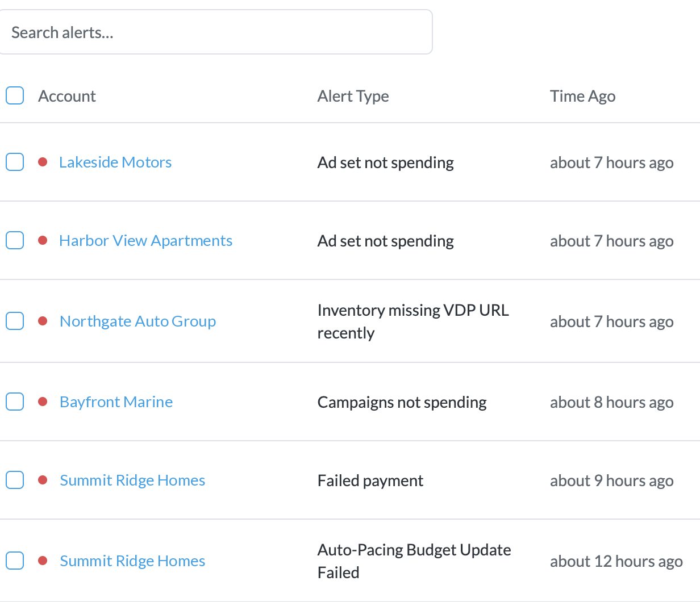Click 'about 9 hours ago' timestamp
Image resolution: width=700 pixels, height=602 pixels.
tap(611, 481)
